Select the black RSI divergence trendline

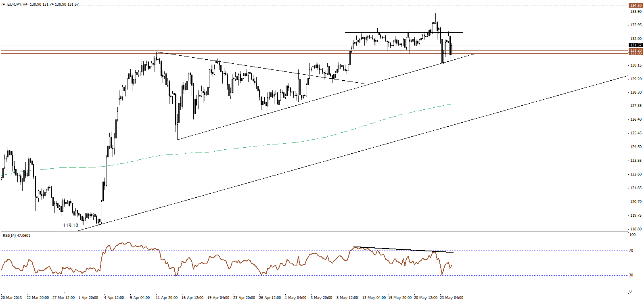click(404, 249)
